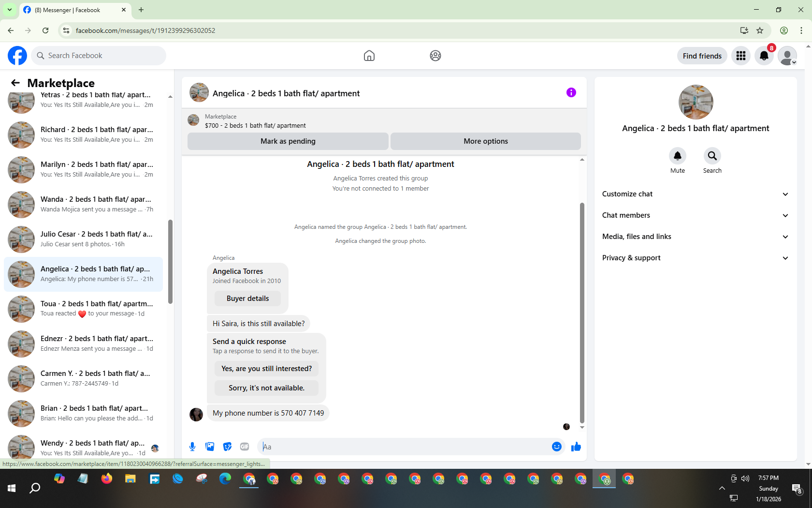Expand Customize chat section

696,194
